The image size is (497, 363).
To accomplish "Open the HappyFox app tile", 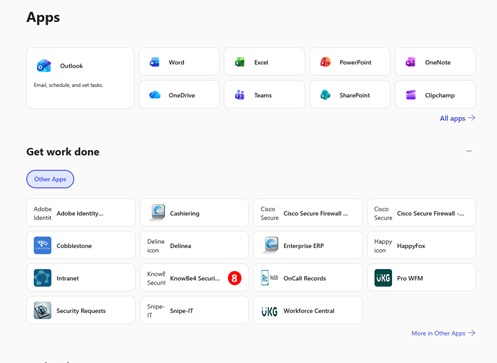I will (421, 245).
